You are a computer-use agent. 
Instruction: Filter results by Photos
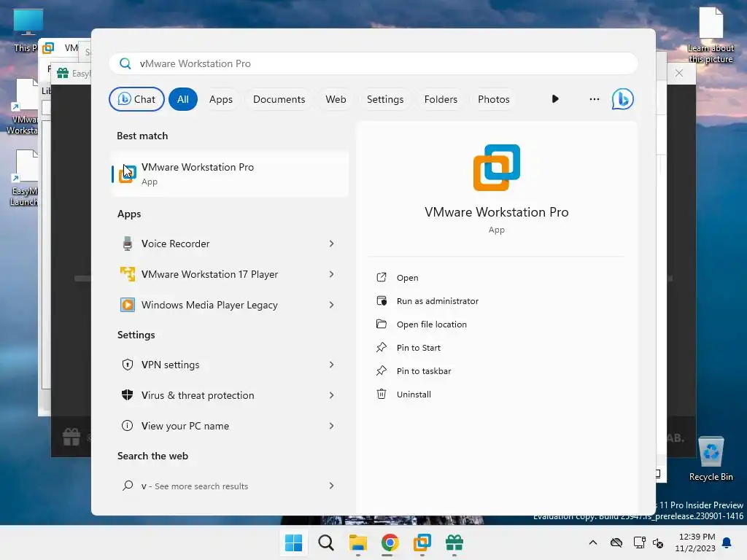(x=494, y=99)
